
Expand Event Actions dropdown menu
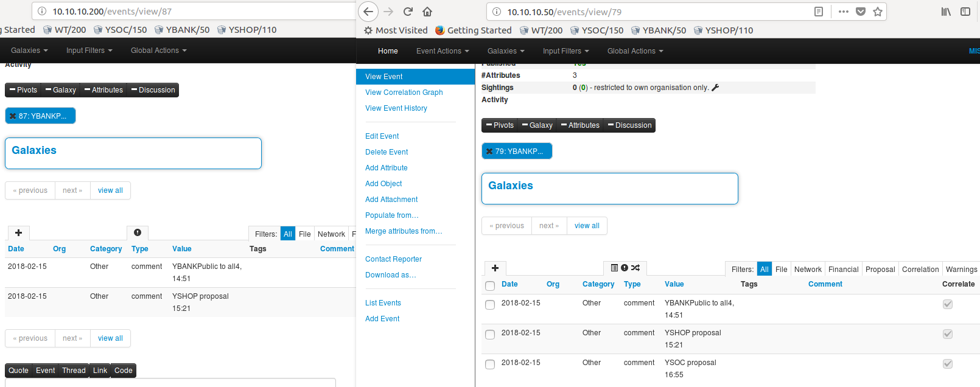point(443,51)
